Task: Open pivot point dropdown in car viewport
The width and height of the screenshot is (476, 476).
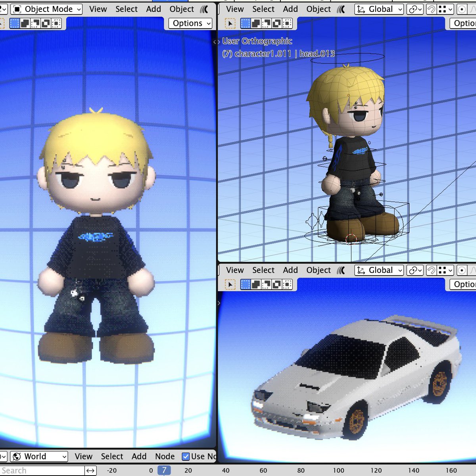Action: coord(415,270)
